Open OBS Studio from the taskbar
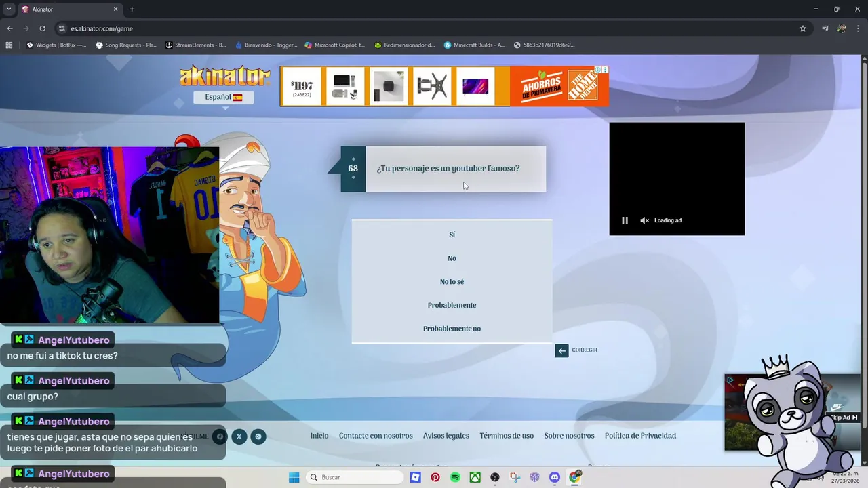The height and width of the screenshot is (488, 868). (495, 477)
